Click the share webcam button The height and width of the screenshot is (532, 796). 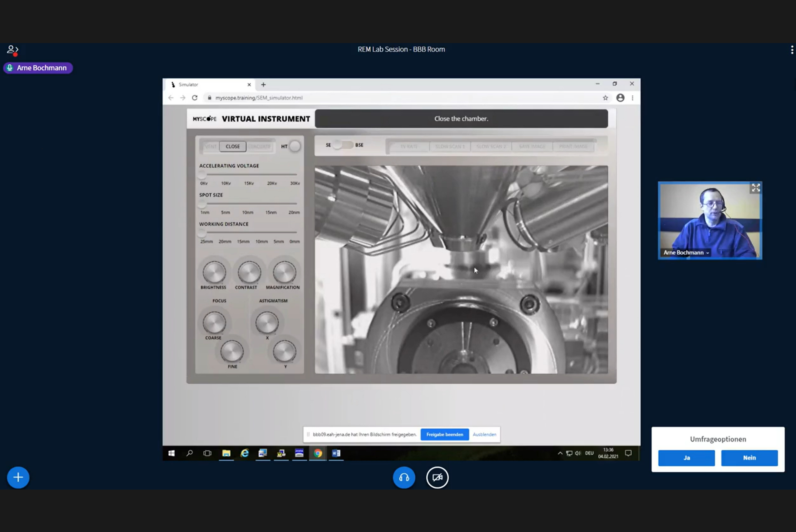(437, 477)
